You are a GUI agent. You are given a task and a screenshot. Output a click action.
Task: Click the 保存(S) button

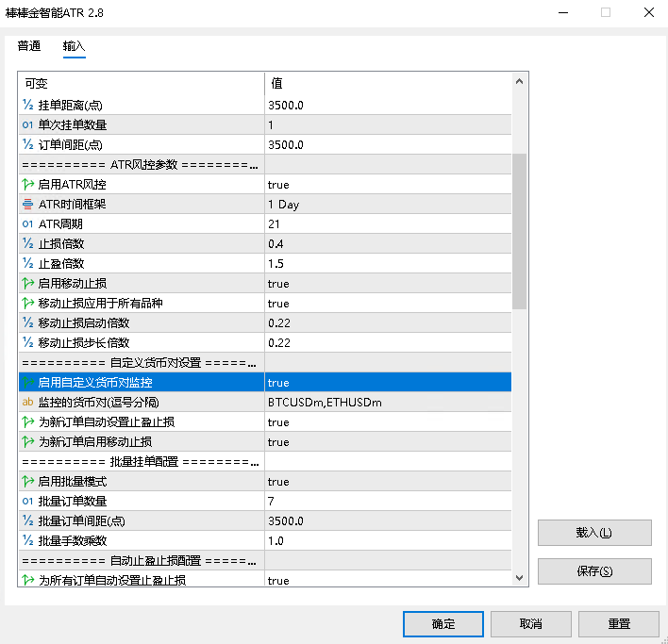[594, 571]
